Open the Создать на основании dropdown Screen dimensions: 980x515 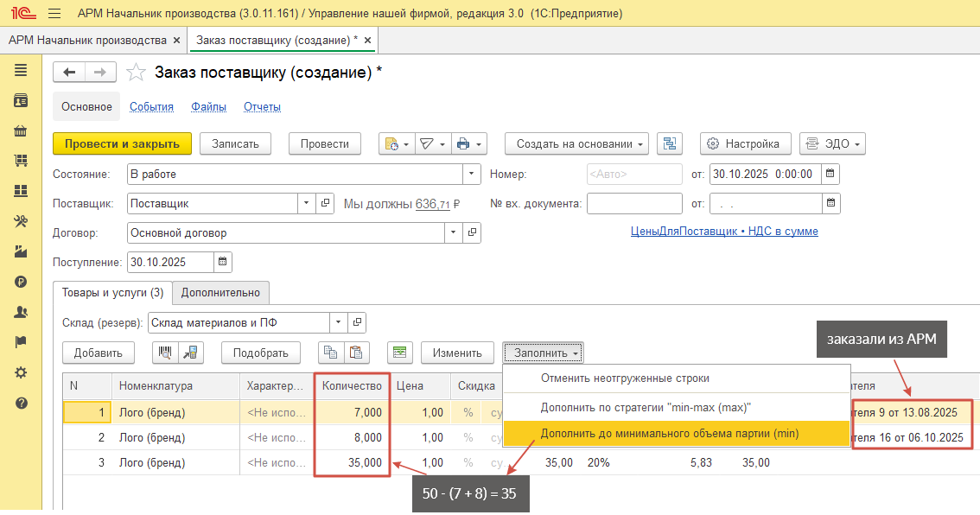pyautogui.click(x=576, y=144)
